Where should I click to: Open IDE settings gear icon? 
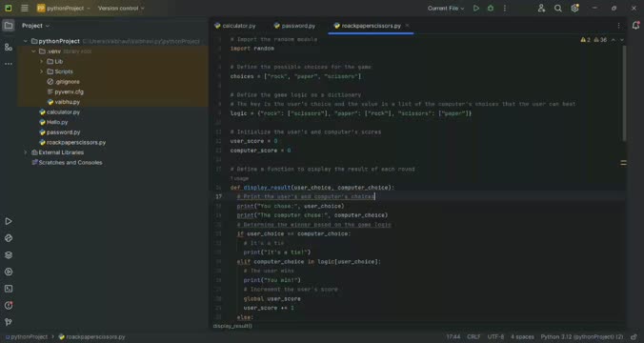point(574,9)
